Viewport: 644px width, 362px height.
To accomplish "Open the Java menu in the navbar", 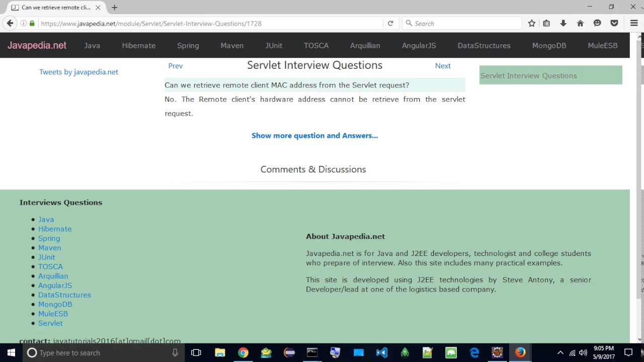I will pos(92,45).
